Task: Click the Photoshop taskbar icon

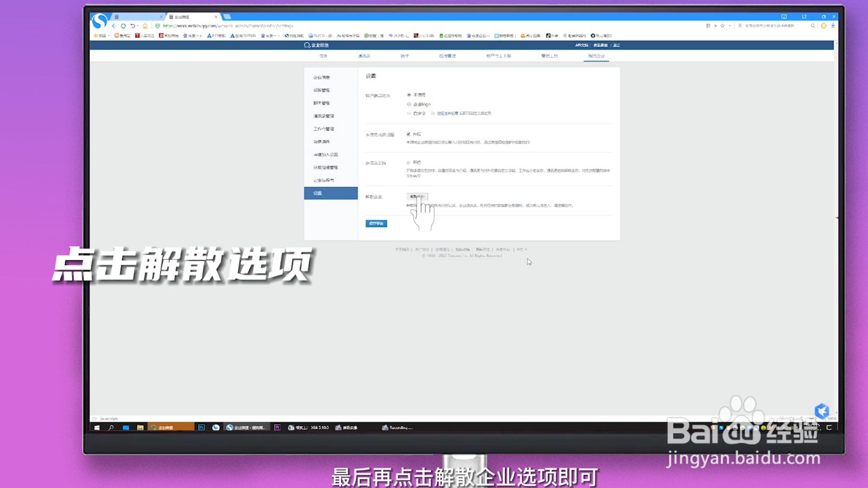Action: click(x=201, y=427)
